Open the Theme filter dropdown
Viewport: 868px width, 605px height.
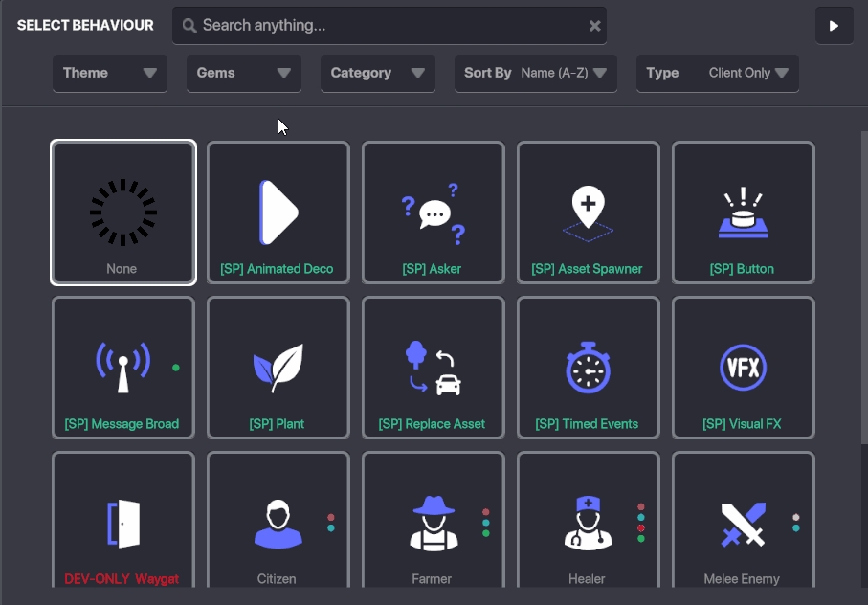coord(110,73)
